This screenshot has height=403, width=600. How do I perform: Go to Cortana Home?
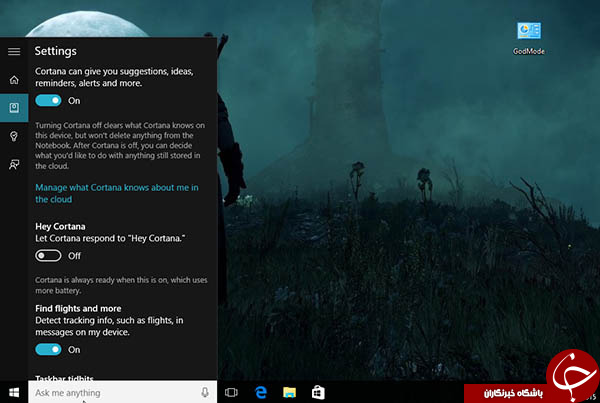click(14, 80)
